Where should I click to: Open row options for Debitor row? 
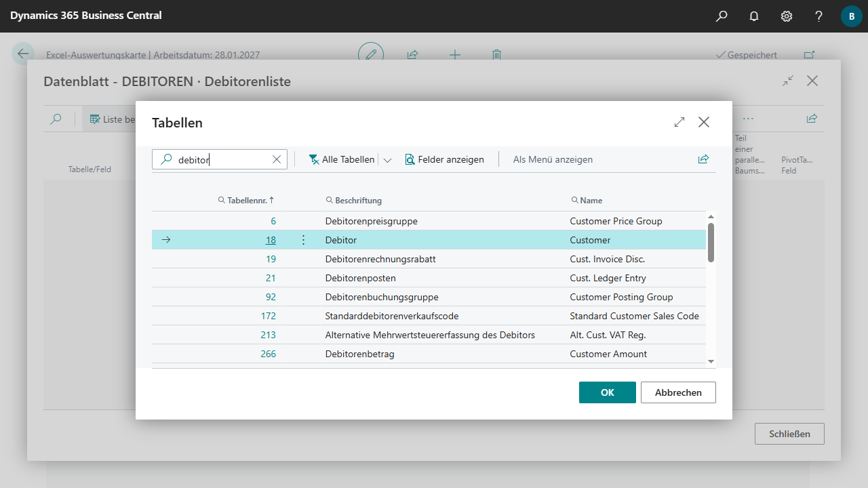click(x=303, y=240)
